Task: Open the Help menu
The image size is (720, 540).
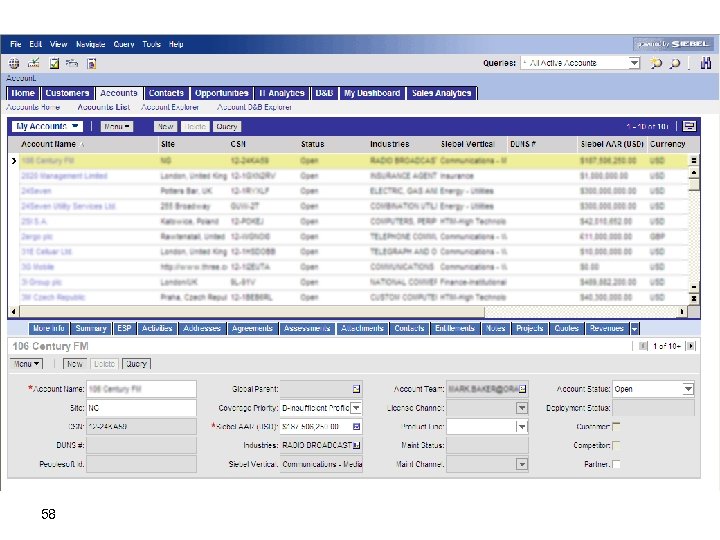Action: click(x=176, y=44)
